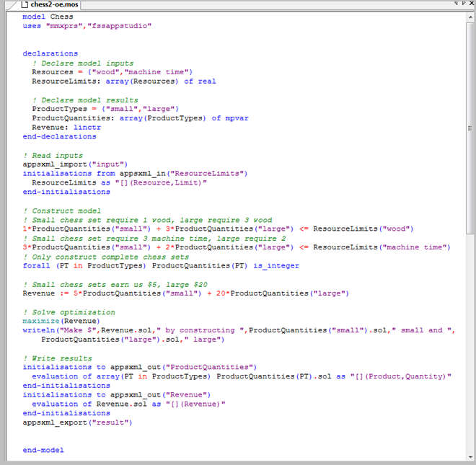
Task: Click the vertical scrollbar thumb
Action: click(470, 128)
